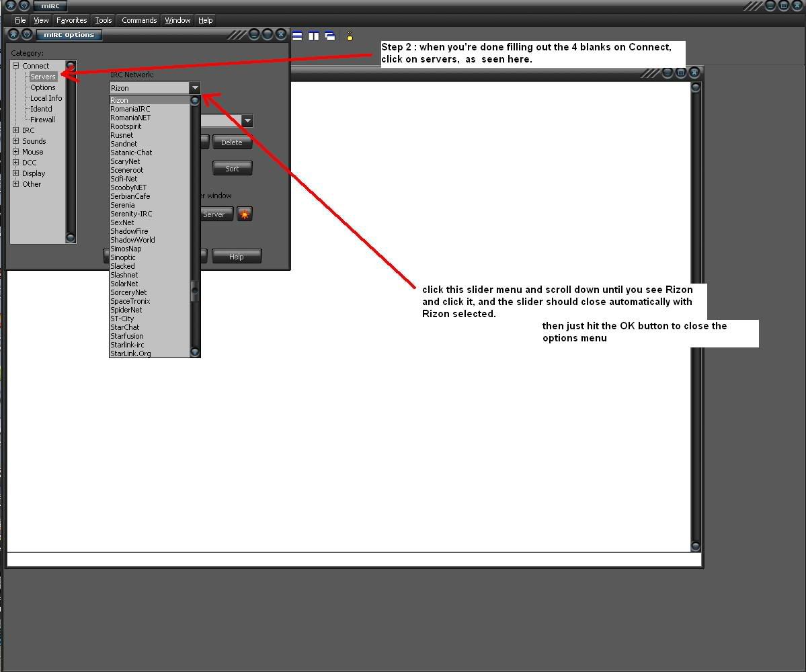This screenshot has width=806, height=672.
Task: Click the orange sun icon beside Server button
Action: point(245,214)
